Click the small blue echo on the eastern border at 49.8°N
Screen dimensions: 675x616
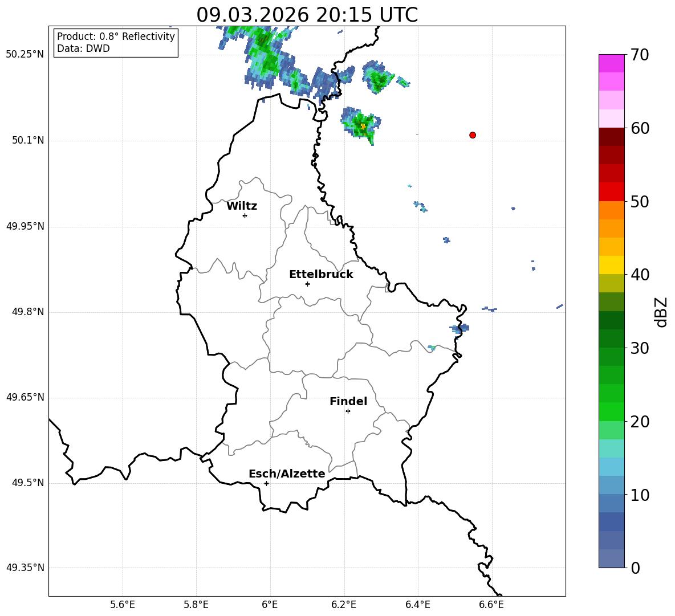(460, 329)
